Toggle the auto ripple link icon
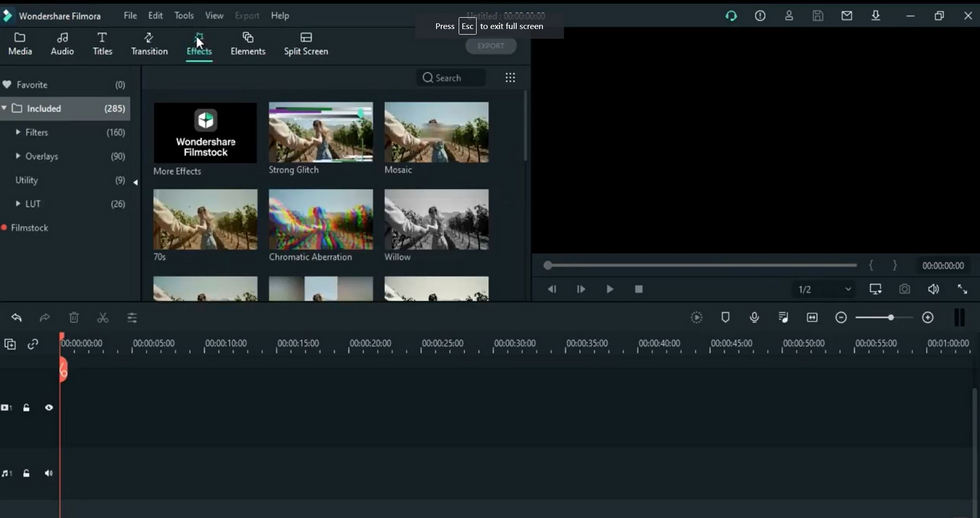980x518 pixels. (x=33, y=344)
